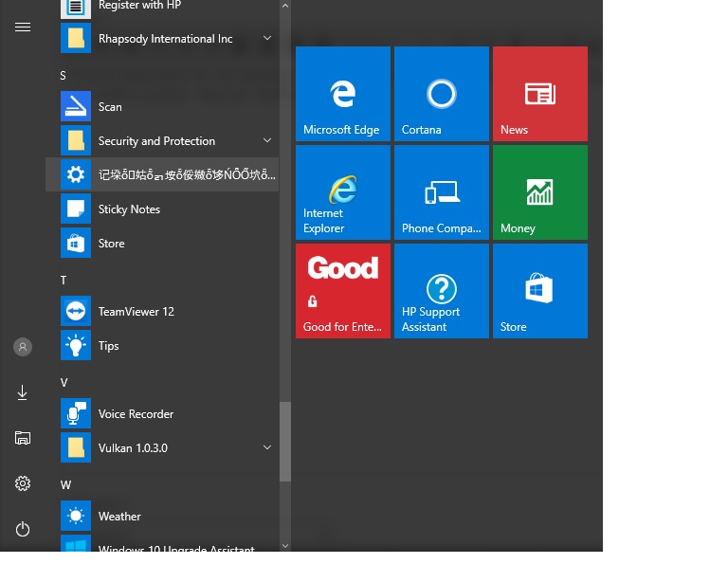728x582 pixels.
Task: Open the Microsoft Edge tile
Action: click(342, 94)
